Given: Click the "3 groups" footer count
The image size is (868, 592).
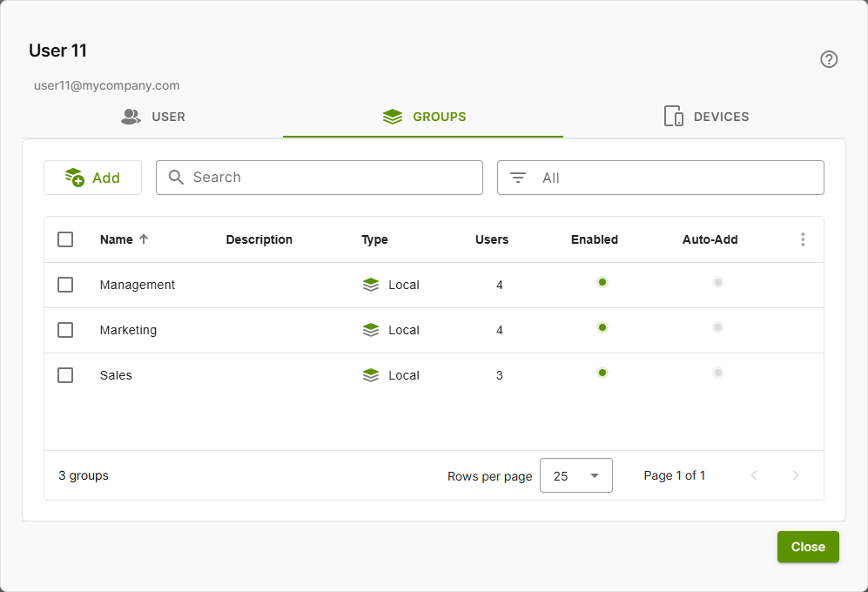Looking at the screenshot, I should coord(84,475).
